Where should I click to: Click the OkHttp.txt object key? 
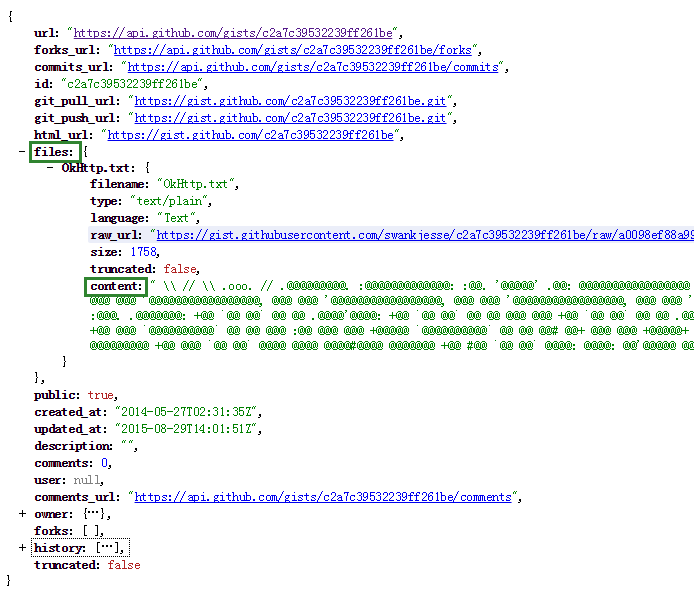98,168
